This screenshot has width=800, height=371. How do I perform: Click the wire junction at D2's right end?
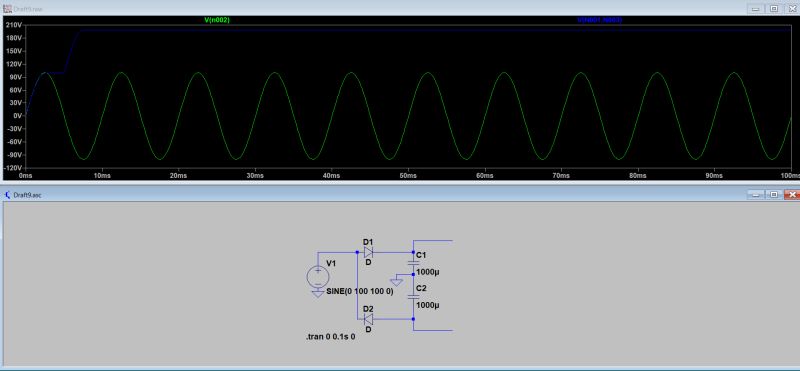(413, 319)
